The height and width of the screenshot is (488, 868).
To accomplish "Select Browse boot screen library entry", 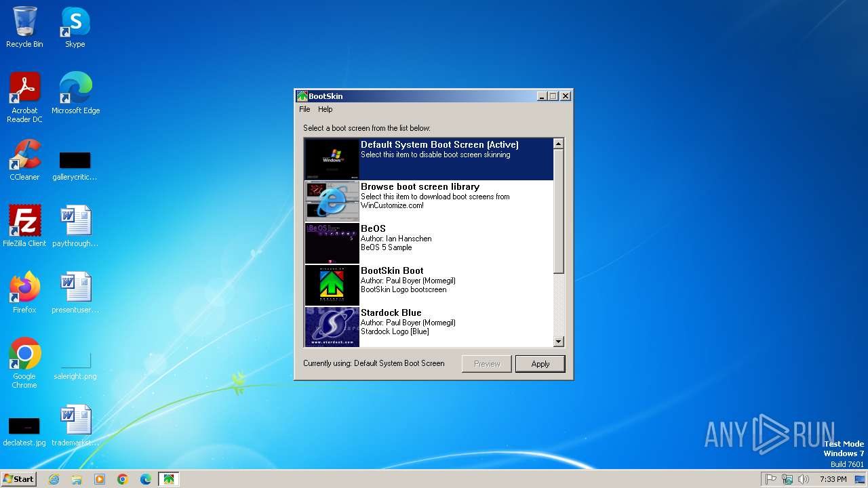I will [429, 201].
